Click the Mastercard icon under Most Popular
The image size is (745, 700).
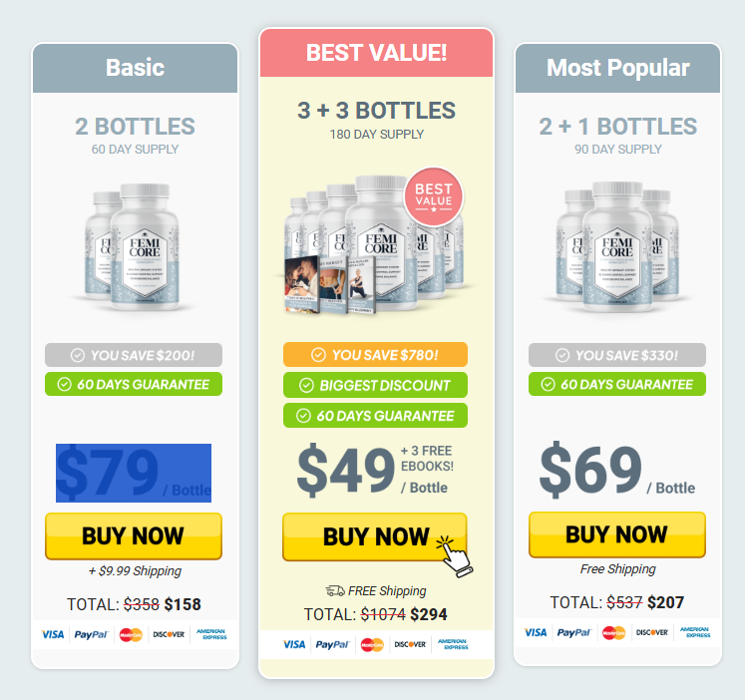tap(613, 632)
